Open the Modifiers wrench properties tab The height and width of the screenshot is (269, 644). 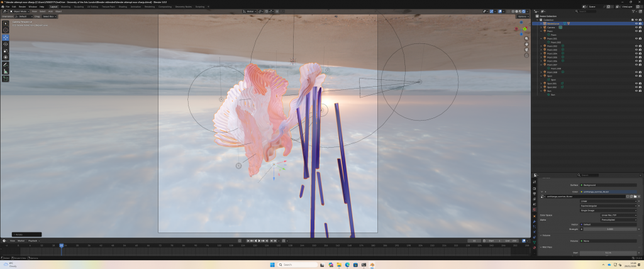pyautogui.click(x=535, y=221)
